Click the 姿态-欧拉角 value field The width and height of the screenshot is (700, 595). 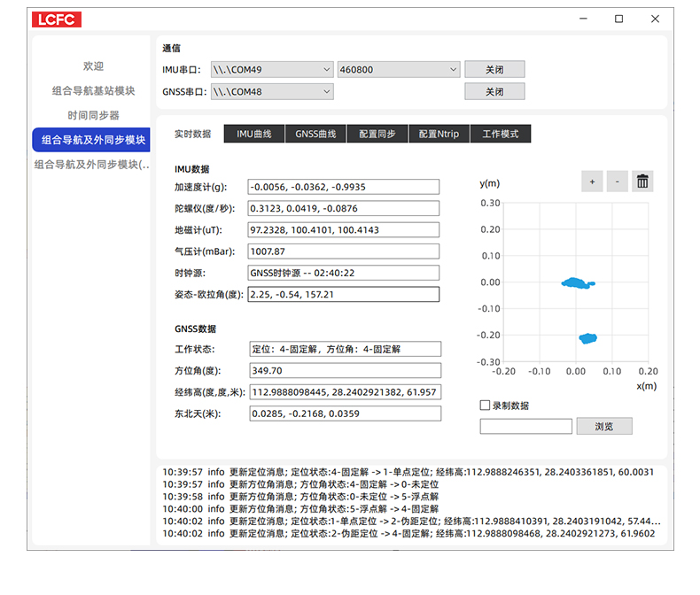pyautogui.click(x=343, y=295)
